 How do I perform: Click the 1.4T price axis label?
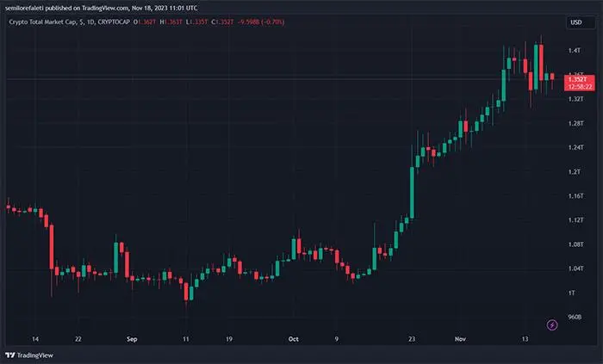coord(575,50)
